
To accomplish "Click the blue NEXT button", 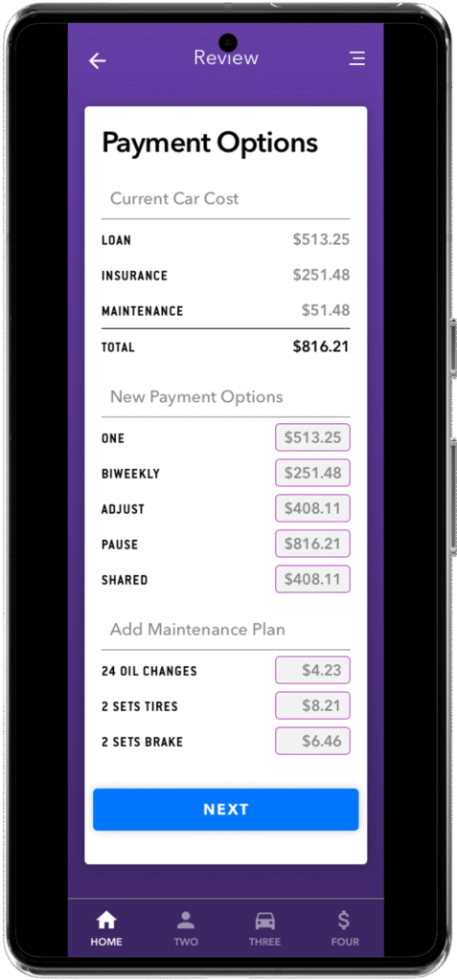I will pos(226,810).
